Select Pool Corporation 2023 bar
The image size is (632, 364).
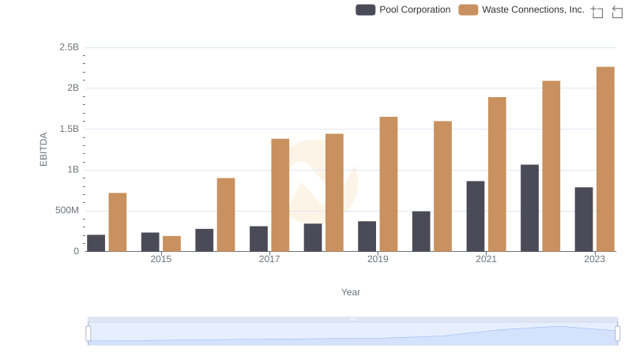tap(584, 220)
